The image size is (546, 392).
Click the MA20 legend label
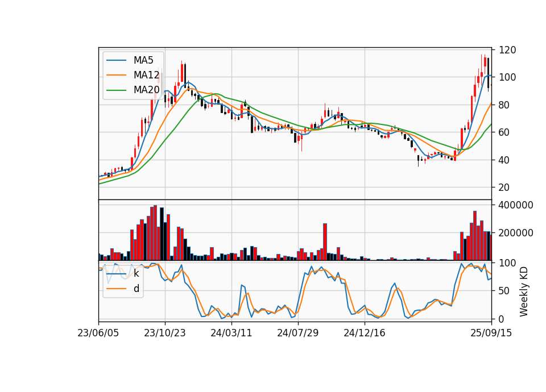[146, 90]
